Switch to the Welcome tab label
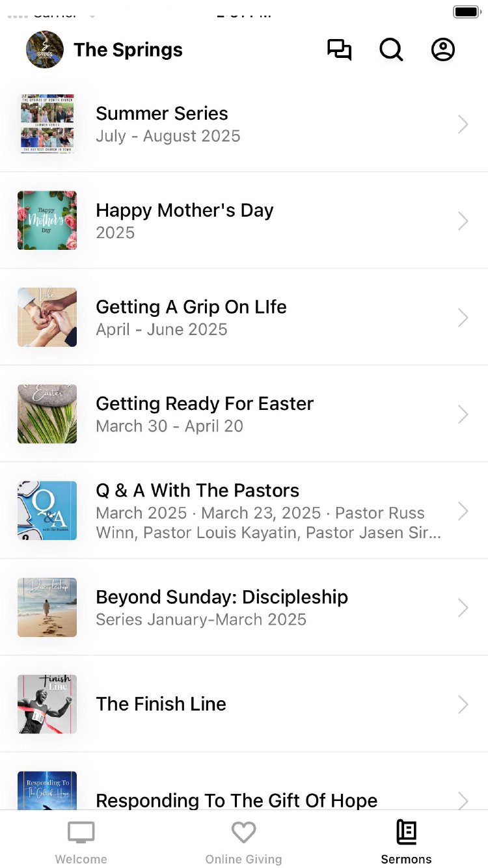 [81, 859]
